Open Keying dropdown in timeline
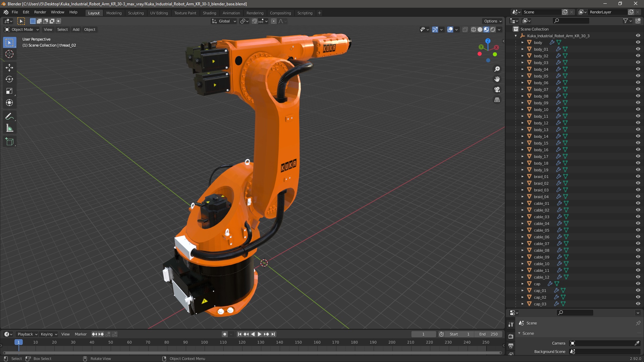Image resolution: width=644 pixels, height=362 pixels. [49, 334]
